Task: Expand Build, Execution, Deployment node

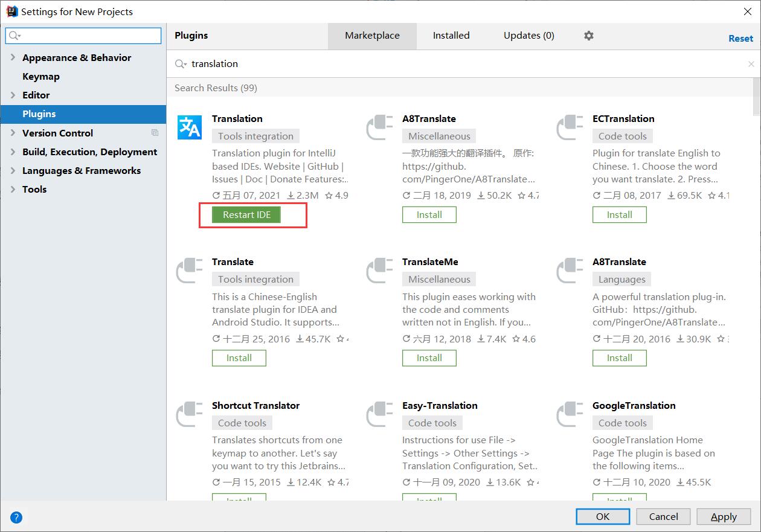Action: [13, 152]
